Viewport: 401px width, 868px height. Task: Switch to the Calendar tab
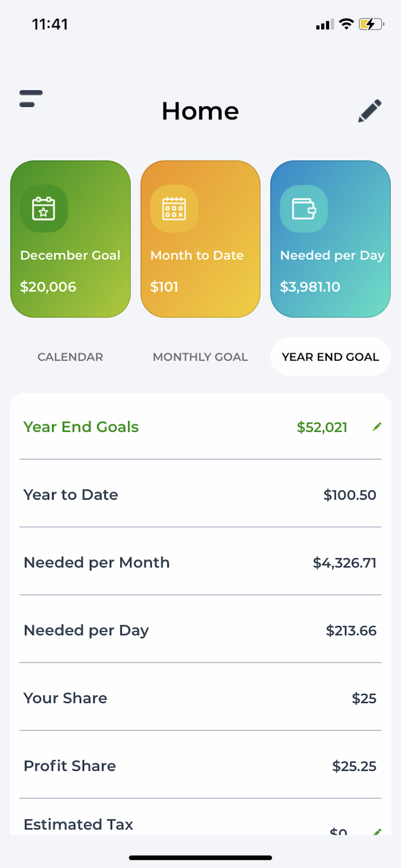coord(70,357)
